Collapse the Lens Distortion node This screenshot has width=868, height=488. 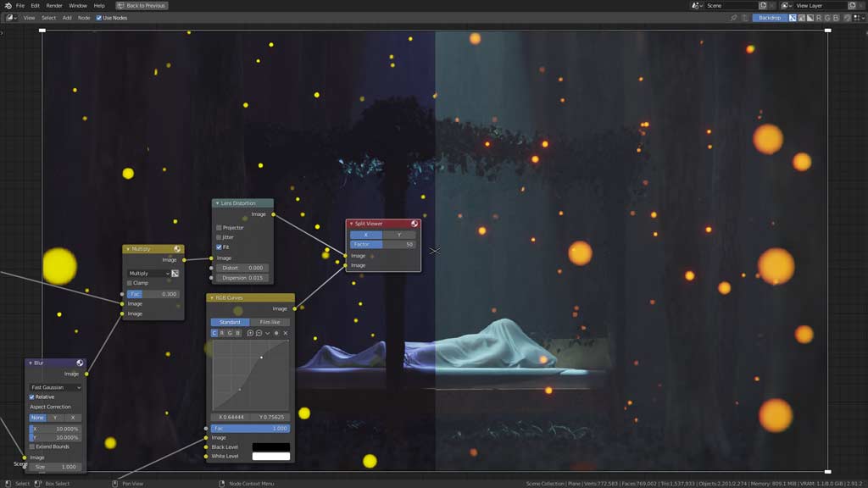tap(217, 203)
